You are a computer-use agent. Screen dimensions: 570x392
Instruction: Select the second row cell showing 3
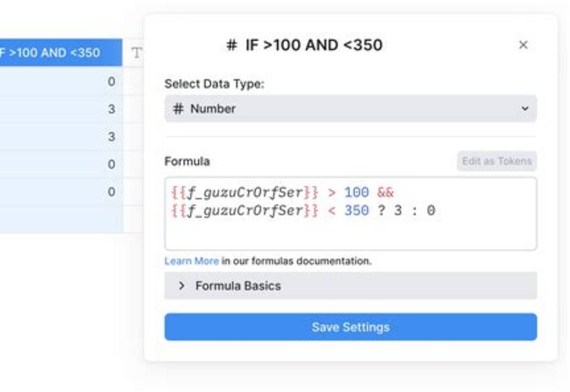pos(61,109)
